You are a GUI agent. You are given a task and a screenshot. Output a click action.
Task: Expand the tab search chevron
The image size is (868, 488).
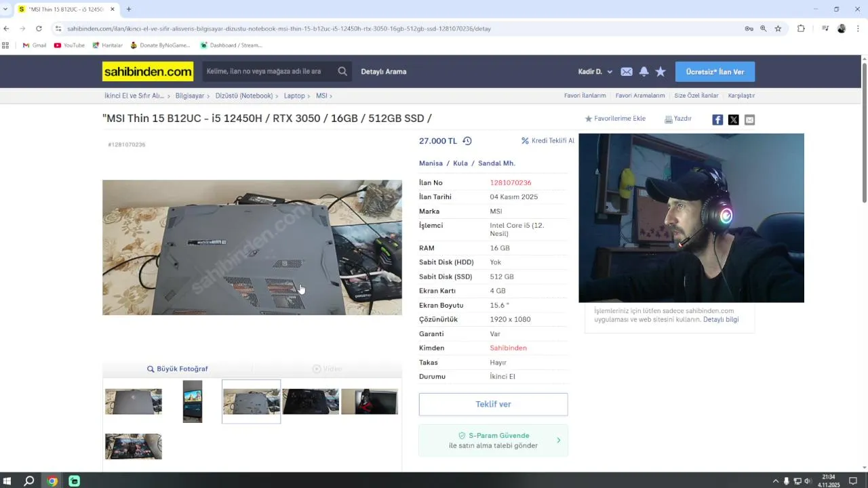5,9
